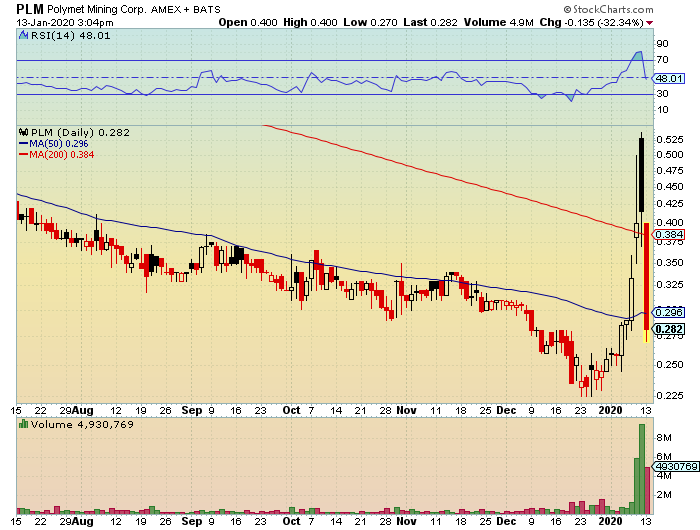Click the RSI 70 axis label
This screenshot has width=700, height=530.
click(662, 60)
